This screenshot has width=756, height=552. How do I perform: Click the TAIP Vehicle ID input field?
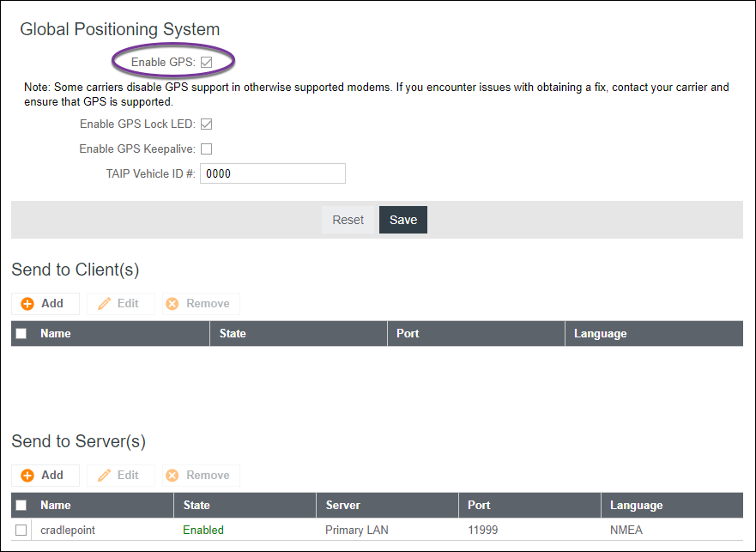[x=272, y=173]
